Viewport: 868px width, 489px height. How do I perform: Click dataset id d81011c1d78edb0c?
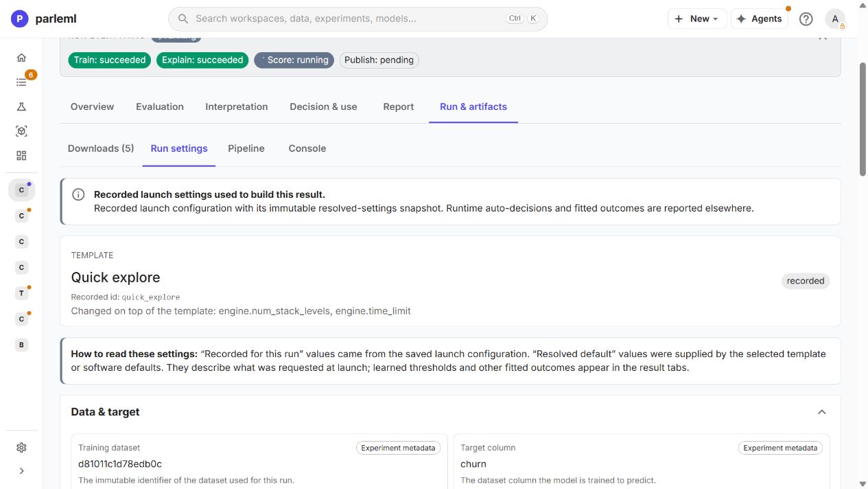[120, 464]
